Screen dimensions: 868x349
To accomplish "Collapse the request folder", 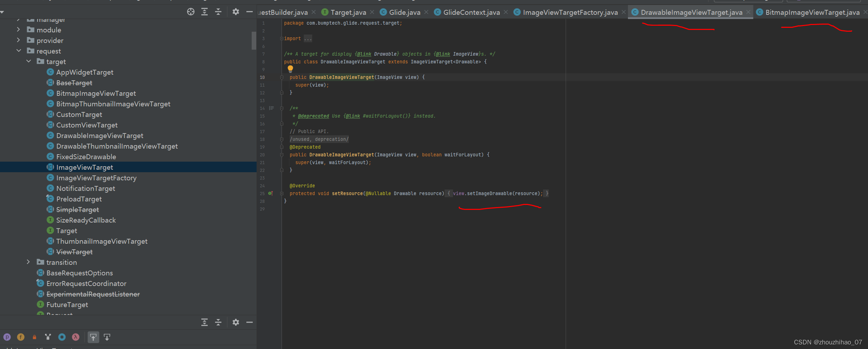I will click(x=18, y=51).
